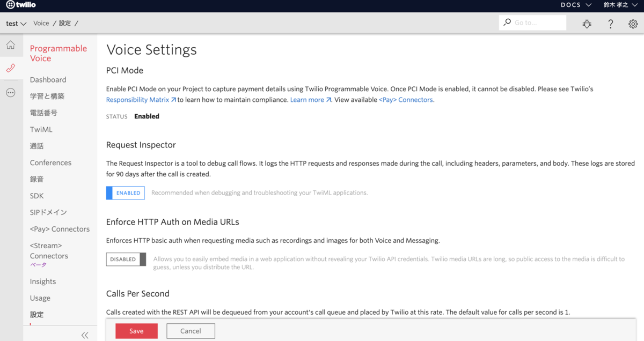
Task: Click the Request Inspector heading
Action: click(141, 145)
